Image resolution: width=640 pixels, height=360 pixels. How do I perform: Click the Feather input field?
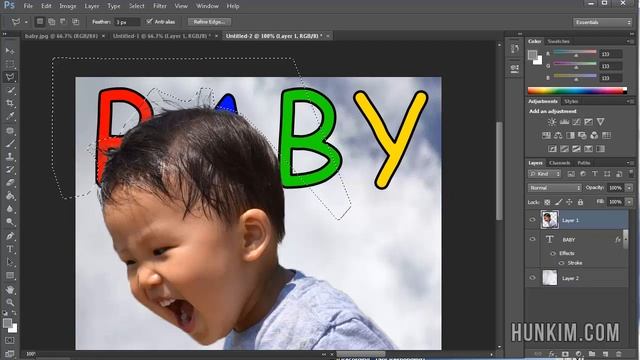pyautogui.click(x=127, y=22)
